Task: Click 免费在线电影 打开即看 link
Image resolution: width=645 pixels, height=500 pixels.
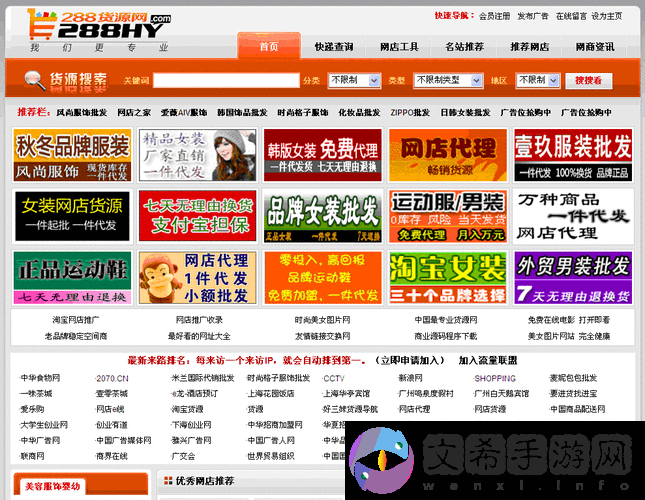Action: coord(569,320)
